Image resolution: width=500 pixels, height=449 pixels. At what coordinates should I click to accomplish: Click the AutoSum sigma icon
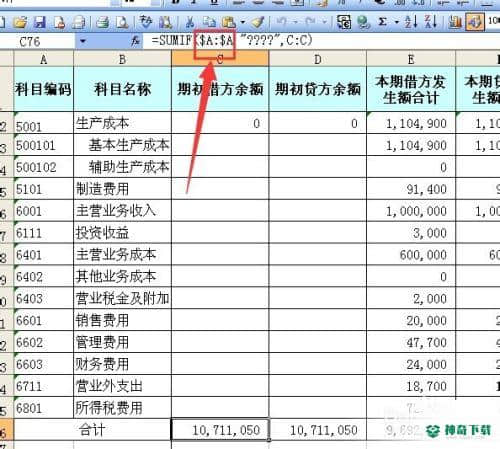coord(383,22)
